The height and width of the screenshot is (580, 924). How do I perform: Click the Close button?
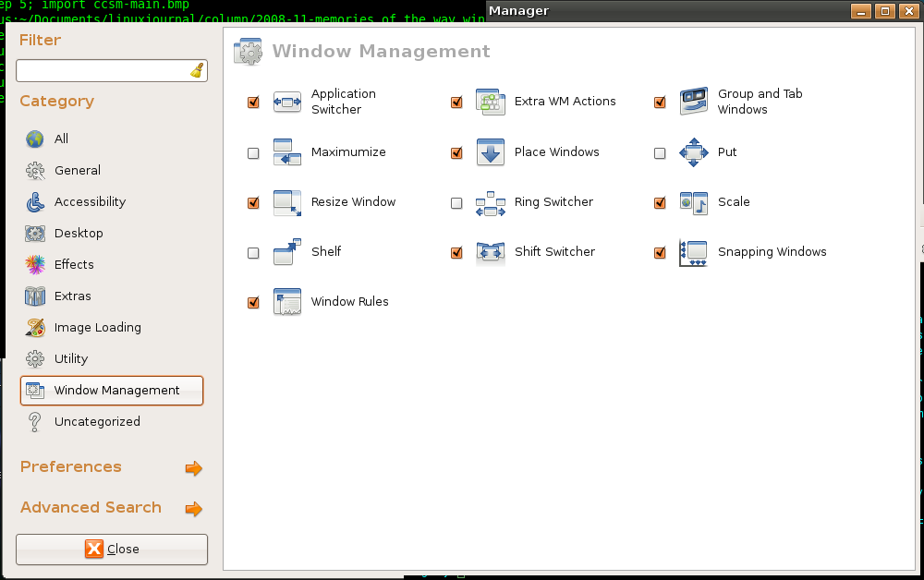point(112,550)
